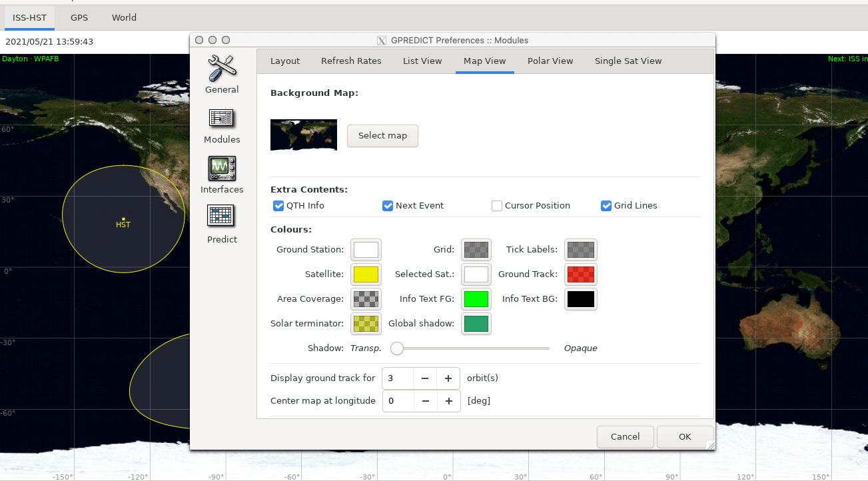This screenshot has width=868, height=481.
Task: Switch to the Layout tab
Action: pyautogui.click(x=284, y=61)
